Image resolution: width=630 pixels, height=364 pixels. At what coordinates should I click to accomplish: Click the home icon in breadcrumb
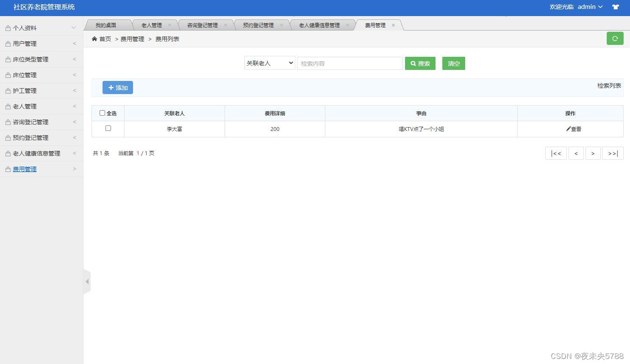(x=94, y=39)
